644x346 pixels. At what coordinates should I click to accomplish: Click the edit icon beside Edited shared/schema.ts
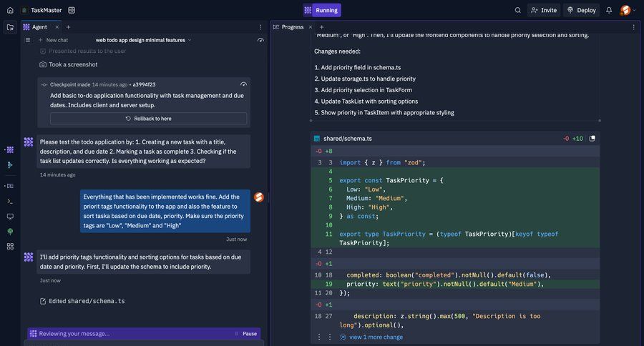43,301
